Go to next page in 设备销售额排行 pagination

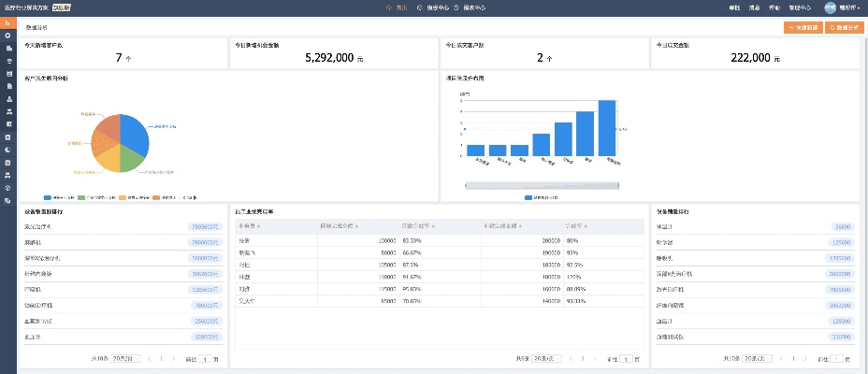pos(173,358)
